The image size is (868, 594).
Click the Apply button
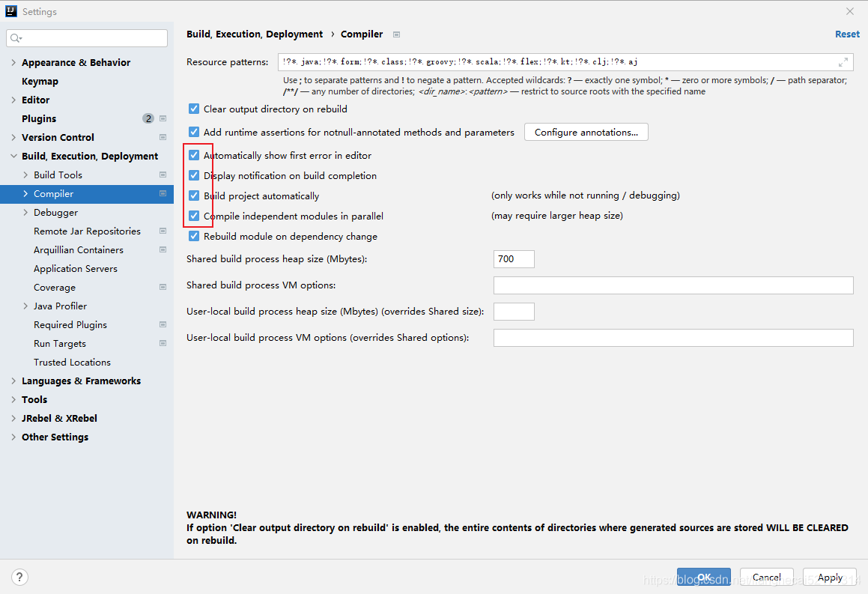(830, 577)
